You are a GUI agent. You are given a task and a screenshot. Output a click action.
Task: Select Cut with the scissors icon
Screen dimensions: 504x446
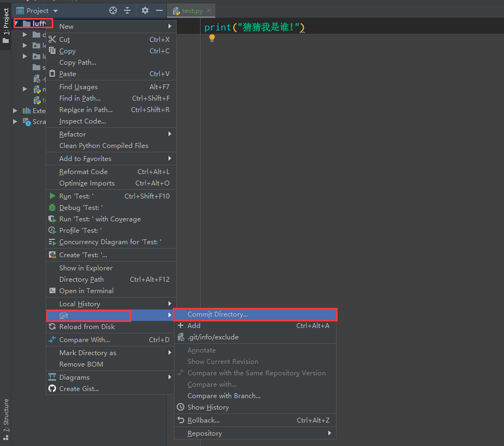[64, 39]
